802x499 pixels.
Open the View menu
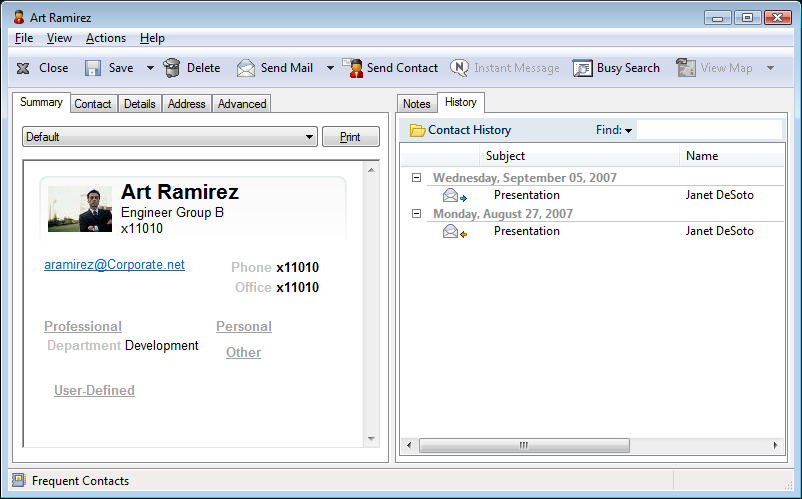[59, 38]
